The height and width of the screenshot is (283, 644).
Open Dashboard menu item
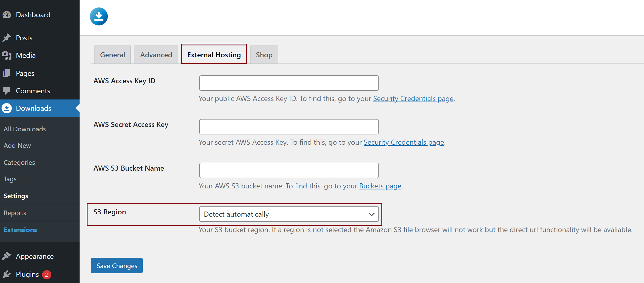pyautogui.click(x=40, y=15)
